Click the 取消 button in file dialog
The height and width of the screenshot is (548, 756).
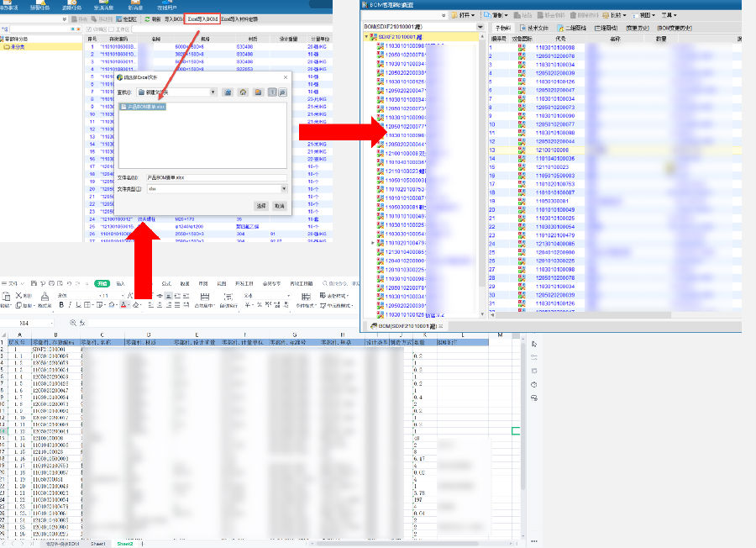279,206
